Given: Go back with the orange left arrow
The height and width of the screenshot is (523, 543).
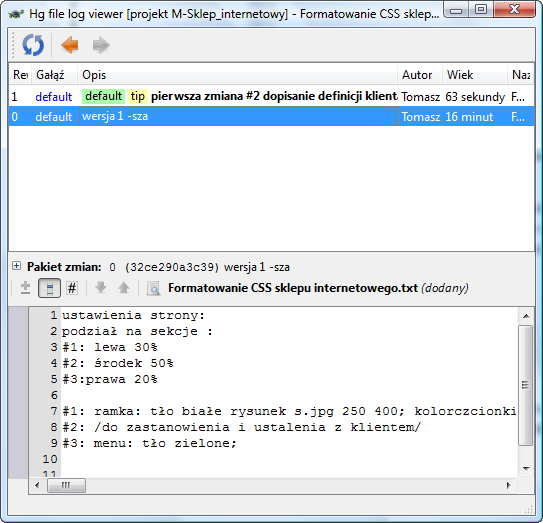Looking at the screenshot, I should [70, 45].
